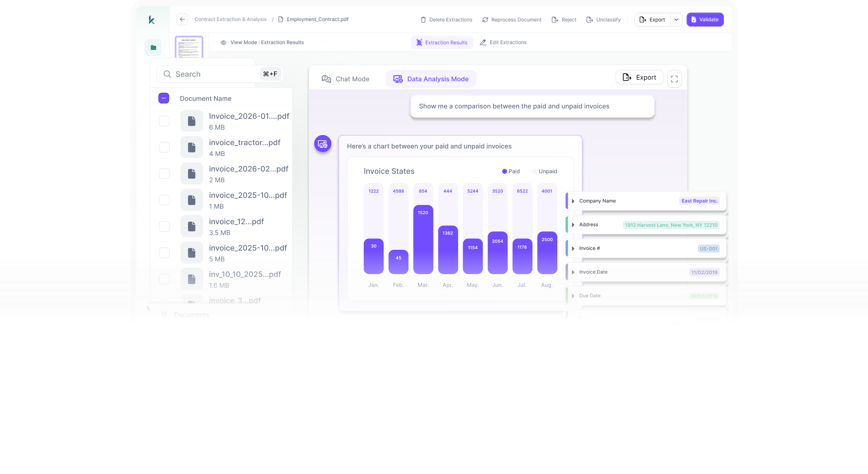The height and width of the screenshot is (474, 868).
Task: Click the fullscreen expand icon
Action: pos(674,79)
